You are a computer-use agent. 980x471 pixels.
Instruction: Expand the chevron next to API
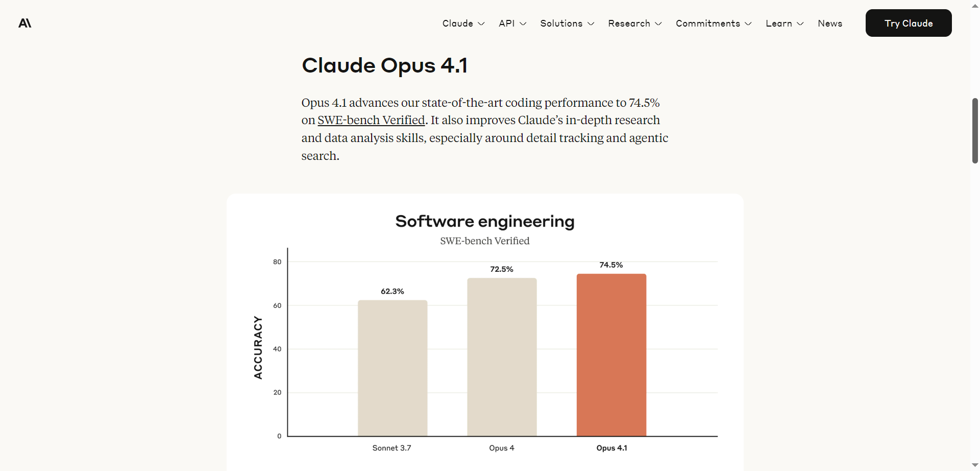click(523, 23)
